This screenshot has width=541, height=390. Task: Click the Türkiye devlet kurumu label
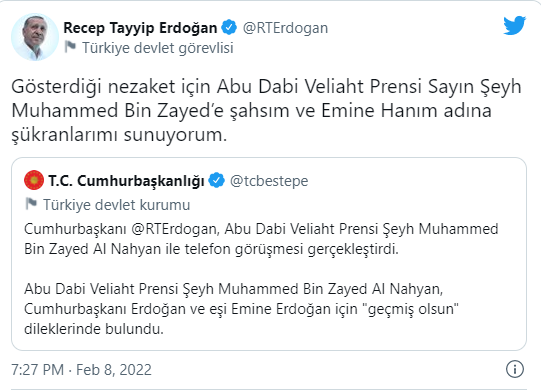[117, 205]
